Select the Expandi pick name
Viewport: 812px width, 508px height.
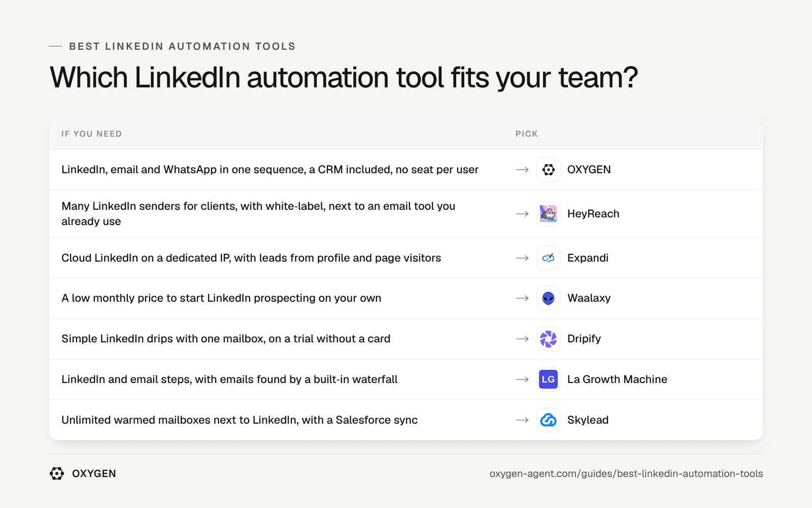[x=588, y=258]
